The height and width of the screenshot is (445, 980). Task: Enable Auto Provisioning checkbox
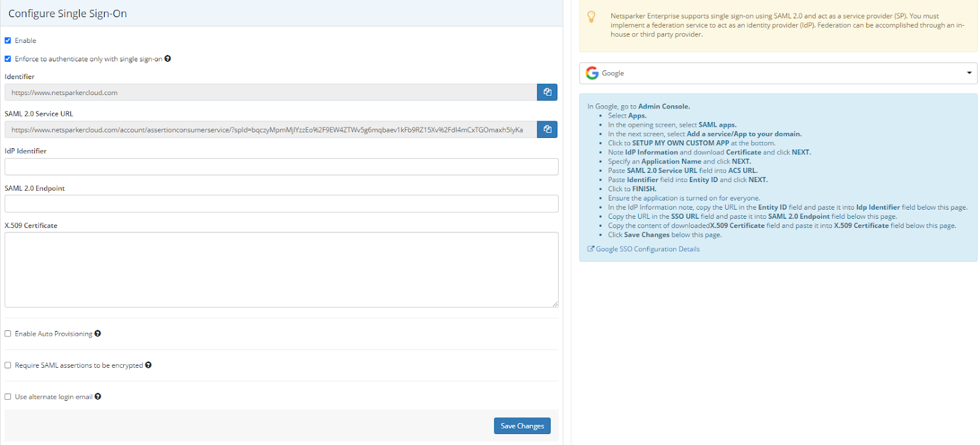click(x=8, y=333)
